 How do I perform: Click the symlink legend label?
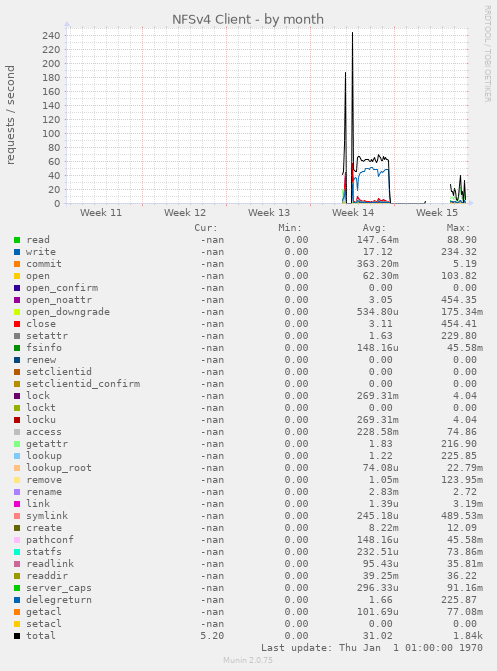[x=47, y=516]
